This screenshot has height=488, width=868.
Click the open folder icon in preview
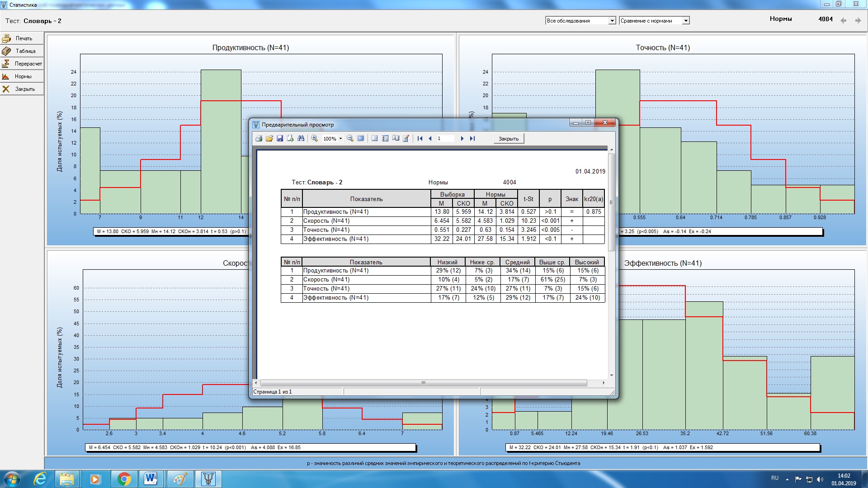[269, 139]
